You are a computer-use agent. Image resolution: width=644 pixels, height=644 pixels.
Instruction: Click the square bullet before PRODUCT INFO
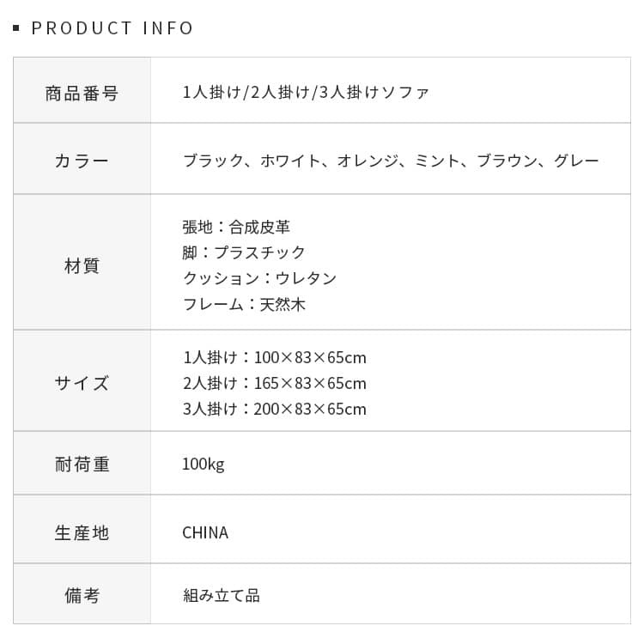point(16,29)
